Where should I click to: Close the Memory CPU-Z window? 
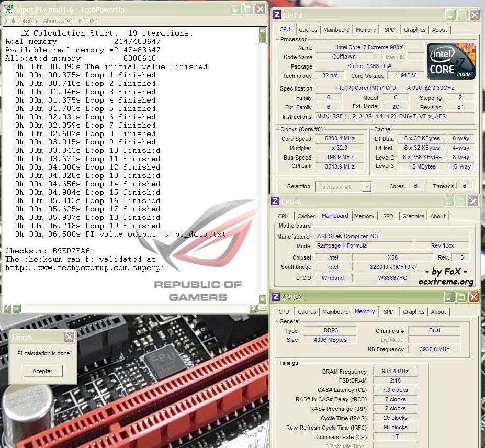[473, 297]
